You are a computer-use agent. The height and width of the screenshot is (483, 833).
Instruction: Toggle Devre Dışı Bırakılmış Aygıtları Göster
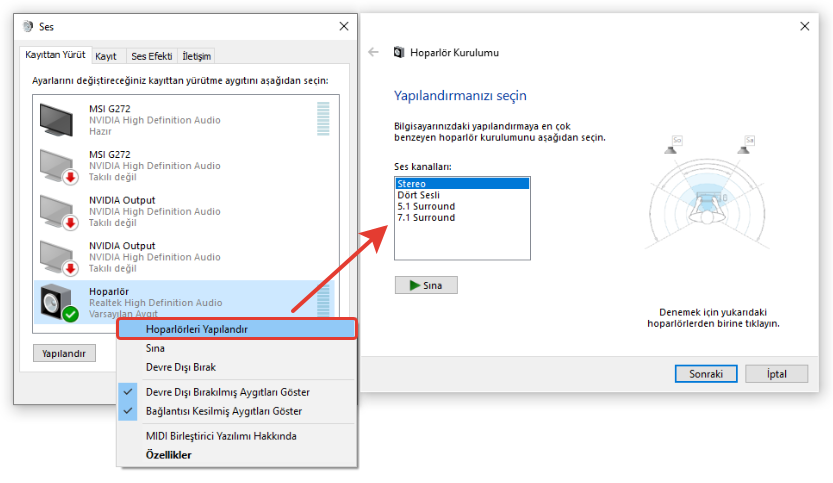pyautogui.click(x=227, y=392)
